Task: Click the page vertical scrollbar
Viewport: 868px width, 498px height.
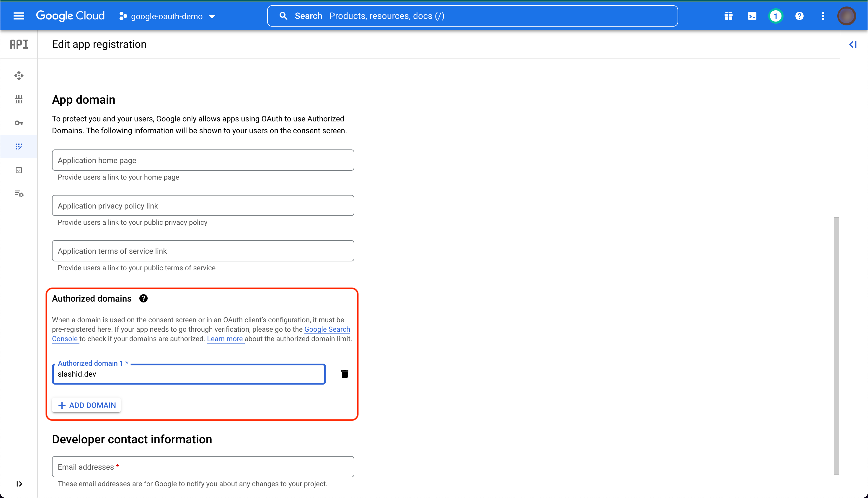Action: [836, 346]
